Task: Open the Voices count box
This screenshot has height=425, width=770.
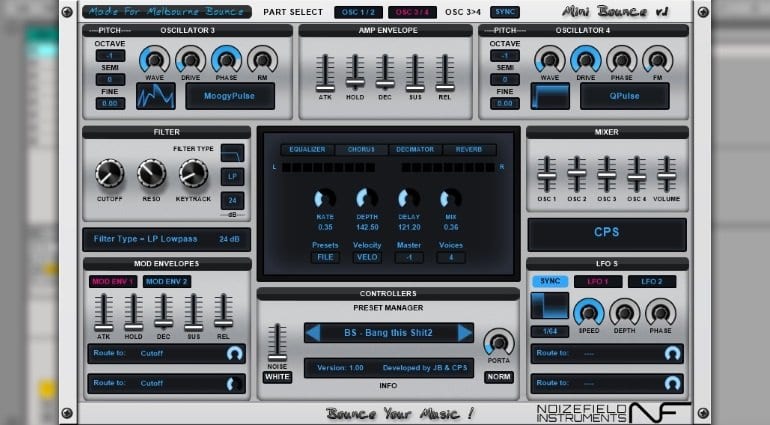Action: [450, 257]
